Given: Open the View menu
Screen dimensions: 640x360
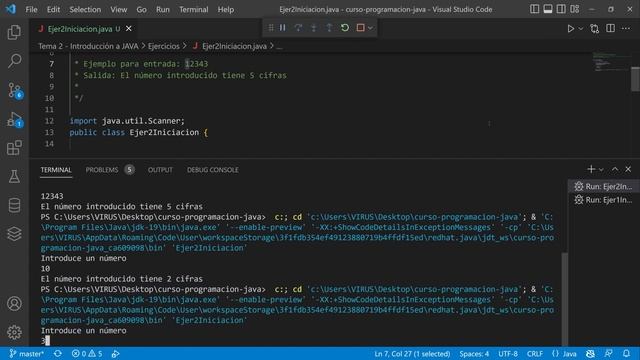Looking at the screenshot, I should coord(118,9).
